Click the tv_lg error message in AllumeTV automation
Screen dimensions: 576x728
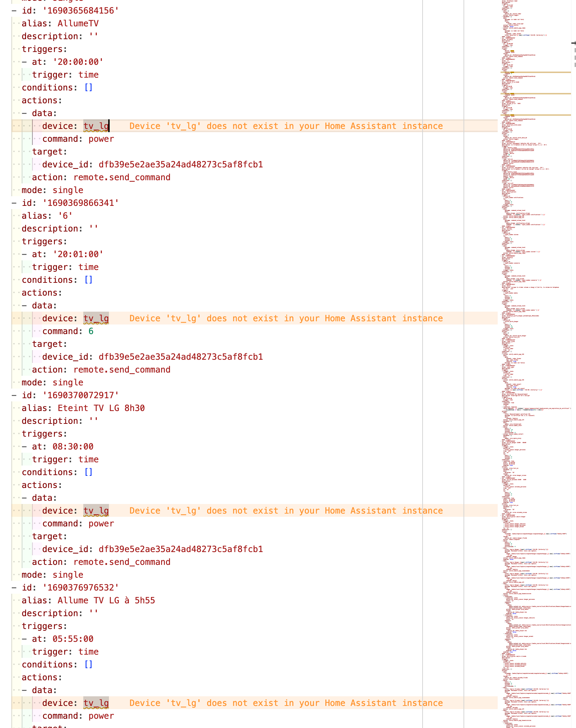click(286, 126)
